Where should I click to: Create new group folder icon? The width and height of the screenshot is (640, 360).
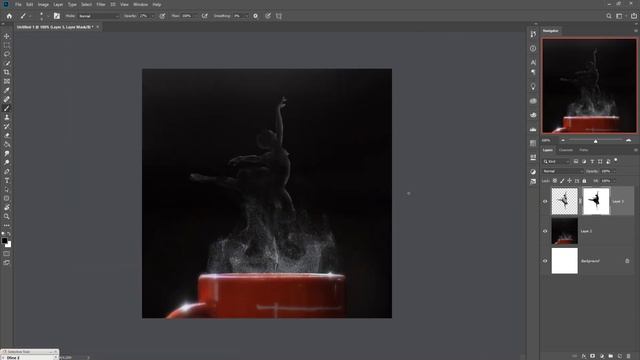(611, 356)
